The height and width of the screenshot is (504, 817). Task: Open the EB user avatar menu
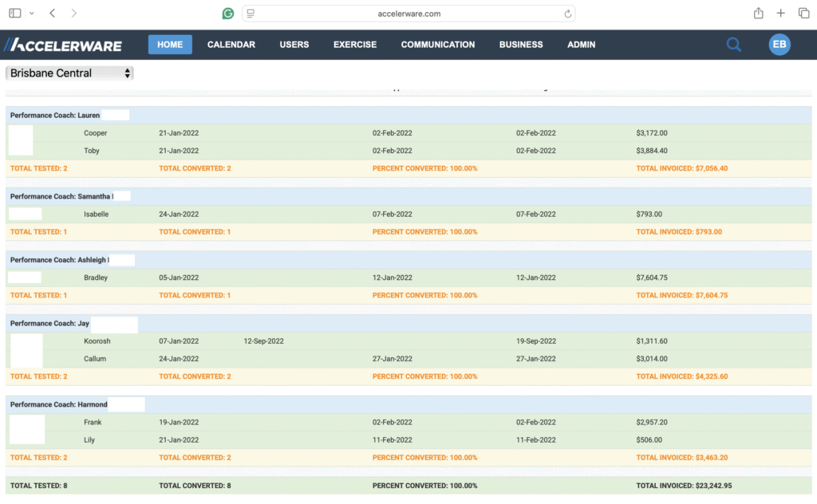(780, 45)
